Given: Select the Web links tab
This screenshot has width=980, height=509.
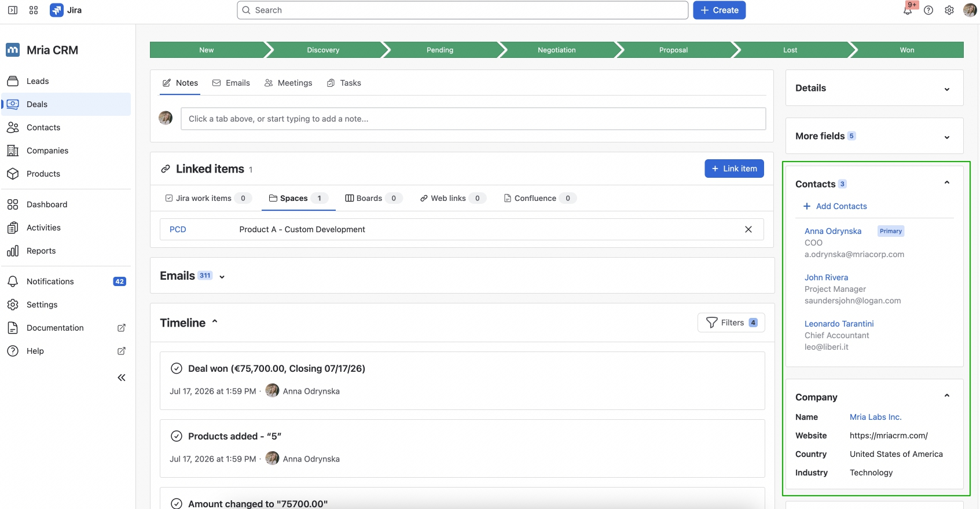Looking at the screenshot, I should coord(453,198).
